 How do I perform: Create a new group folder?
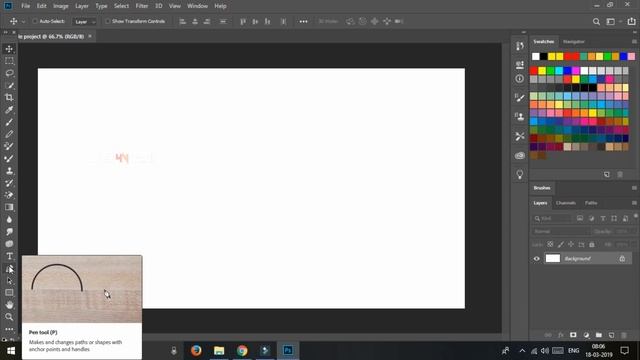click(598, 335)
